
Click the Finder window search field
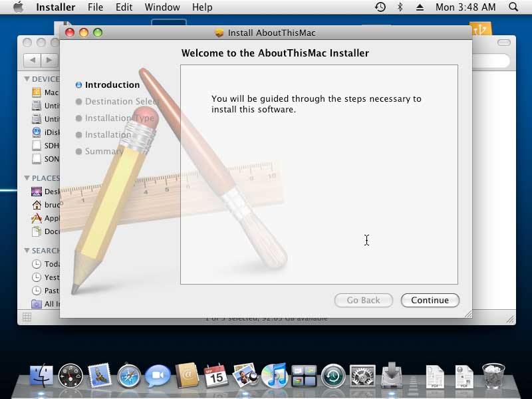point(491,61)
